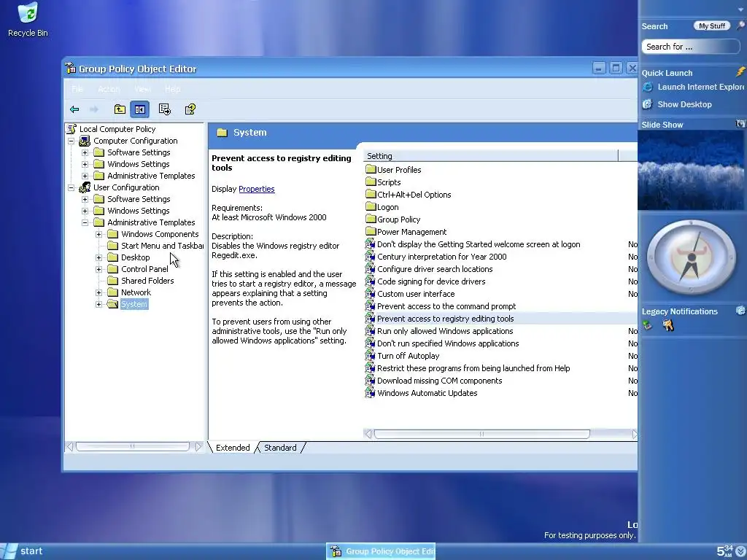Click Group Policy Object Editor taskbar button
This screenshot has height=560, width=747.
point(381,551)
